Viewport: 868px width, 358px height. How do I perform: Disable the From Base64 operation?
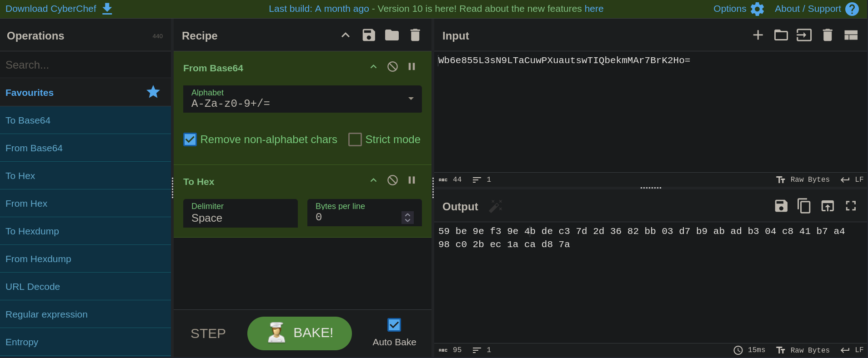392,67
